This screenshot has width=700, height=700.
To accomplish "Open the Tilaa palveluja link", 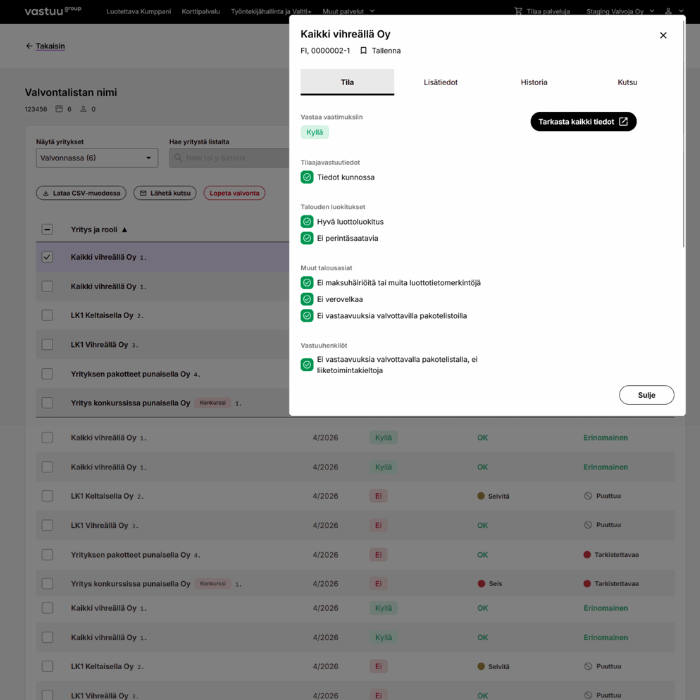I will click(548, 11).
